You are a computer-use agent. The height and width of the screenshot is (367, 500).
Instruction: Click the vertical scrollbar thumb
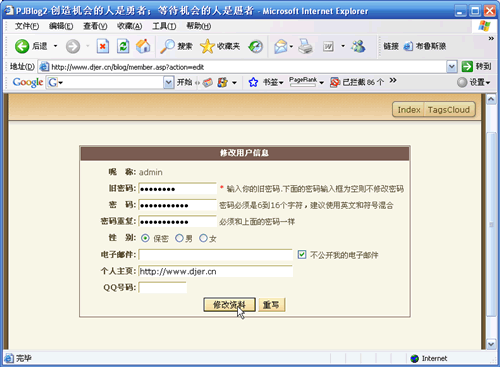pos(491,224)
